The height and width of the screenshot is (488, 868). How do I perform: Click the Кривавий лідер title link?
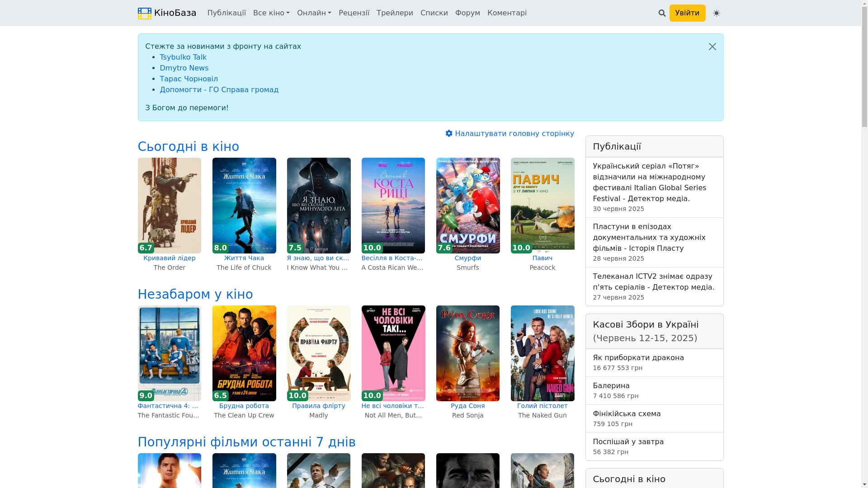170,258
